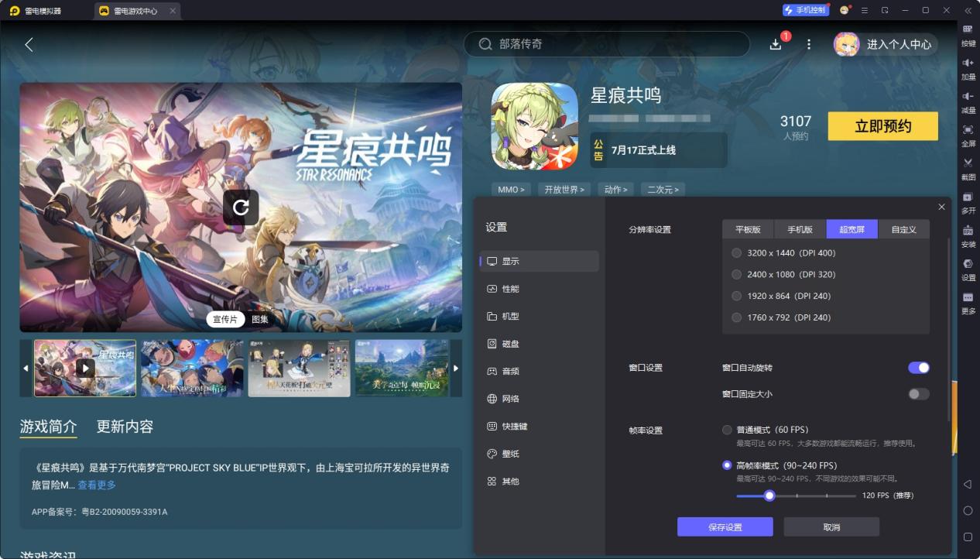Switch to 手机版 resolution tab

click(x=800, y=230)
